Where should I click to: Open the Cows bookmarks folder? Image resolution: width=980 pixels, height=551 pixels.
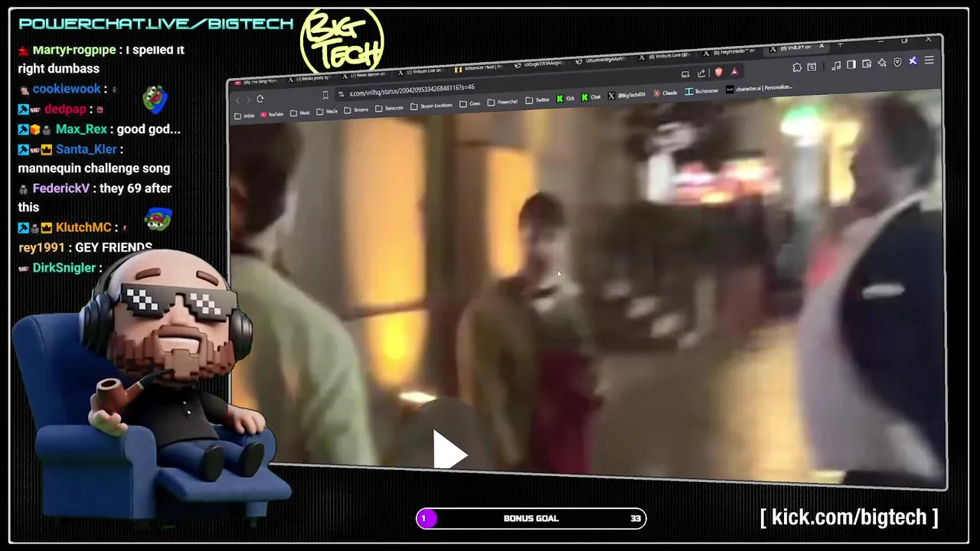coord(470,103)
